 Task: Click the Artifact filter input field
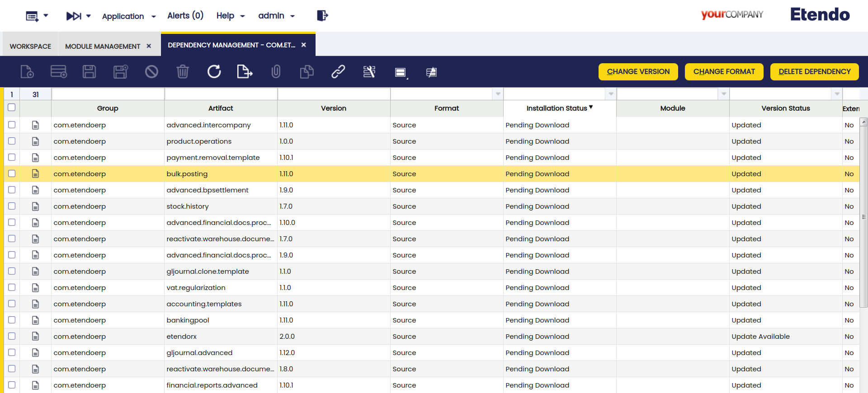[221, 94]
